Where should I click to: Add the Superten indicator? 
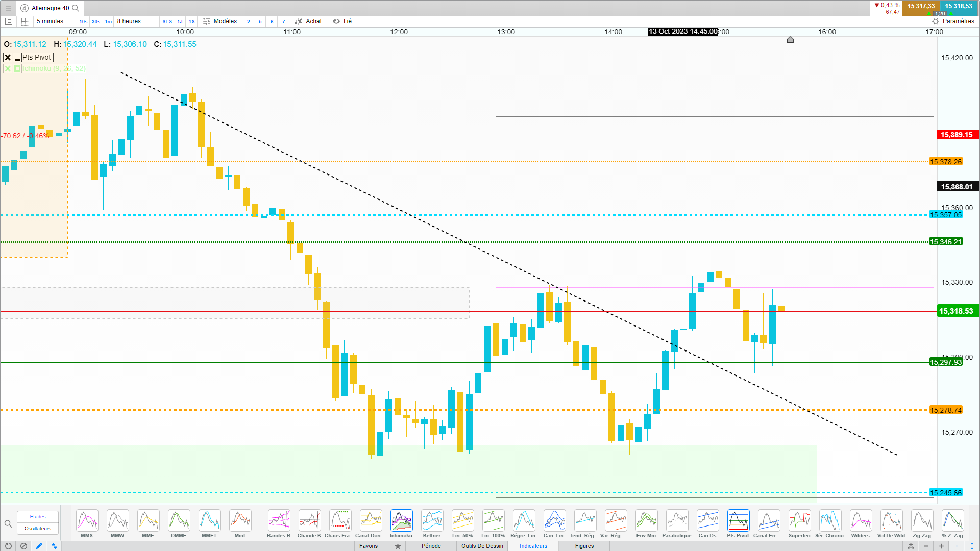(x=799, y=521)
